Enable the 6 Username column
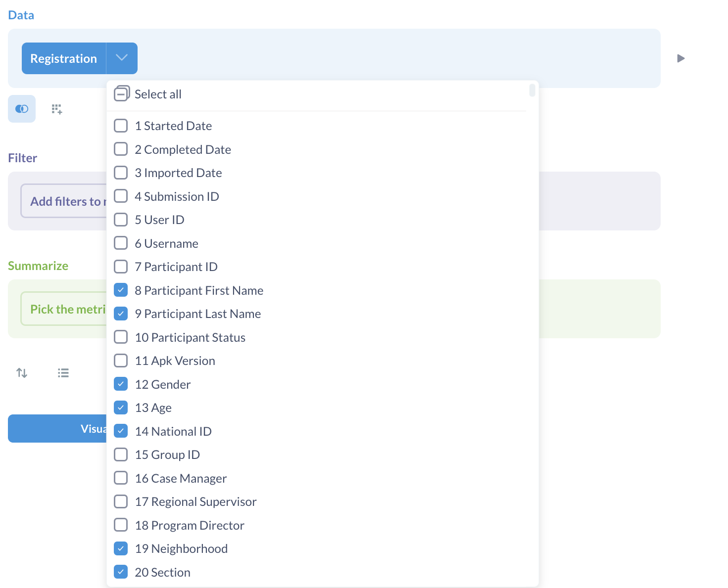Viewport: 728px width, 588px height. click(x=121, y=243)
